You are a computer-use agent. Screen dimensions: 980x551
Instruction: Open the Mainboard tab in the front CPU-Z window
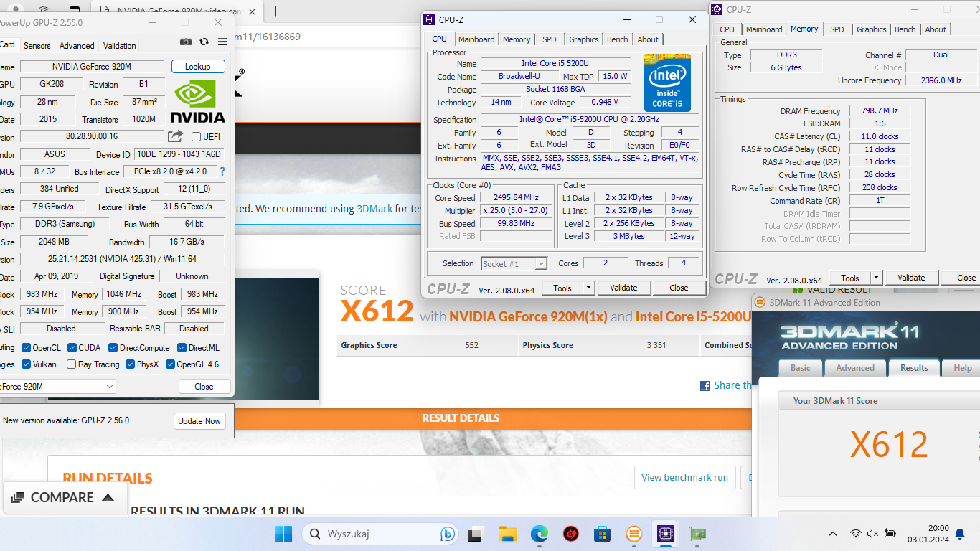[x=476, y=39]
